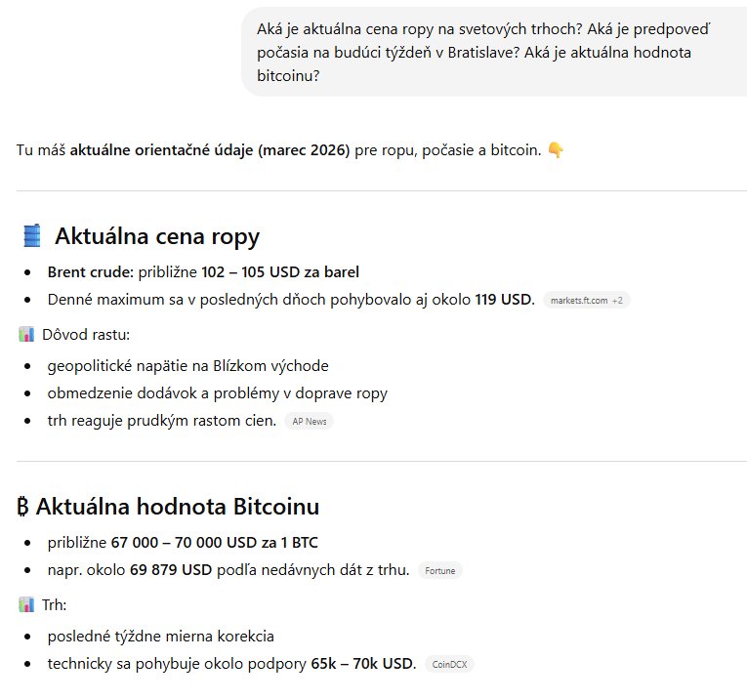Click the oil barrel icon beside the heading
Image resolution: width=747 pixels, height=700 pixels.
(x=32, y=236)
